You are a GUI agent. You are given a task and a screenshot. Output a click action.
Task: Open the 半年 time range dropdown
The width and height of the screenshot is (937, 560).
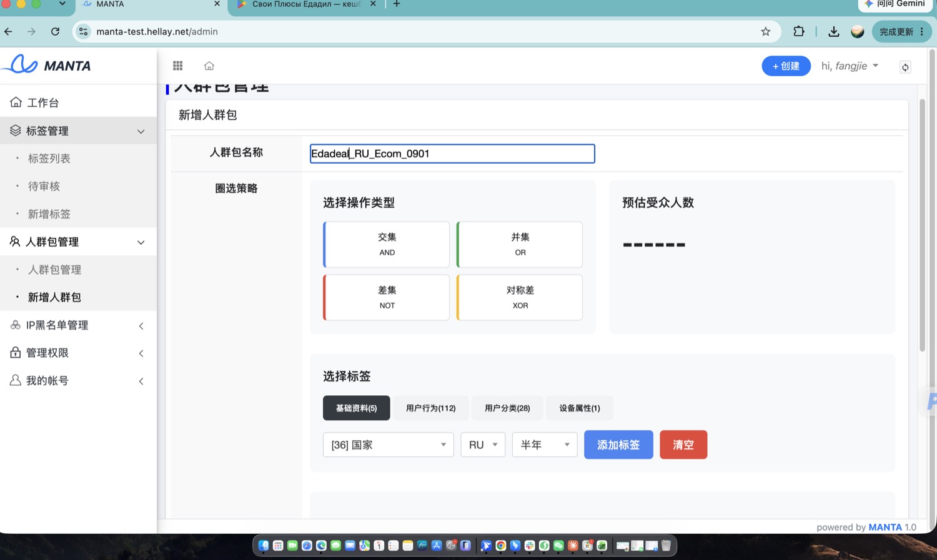545,445
